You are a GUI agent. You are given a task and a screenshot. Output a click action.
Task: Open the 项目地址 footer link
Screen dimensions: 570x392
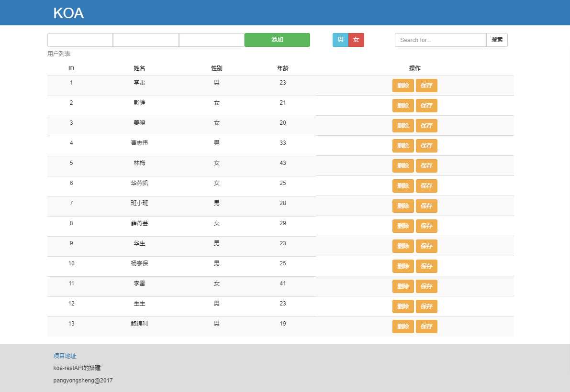pyautogui.click(x=65, y=356)
